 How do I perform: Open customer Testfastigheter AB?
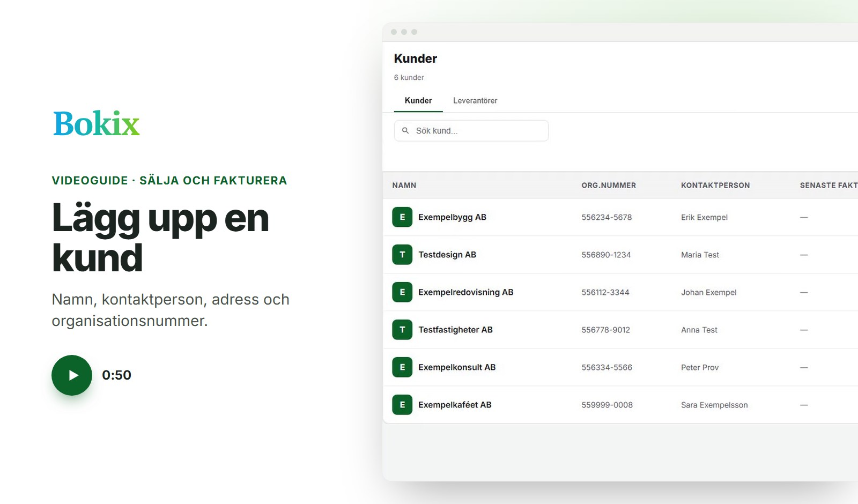(x=455, y=330)
